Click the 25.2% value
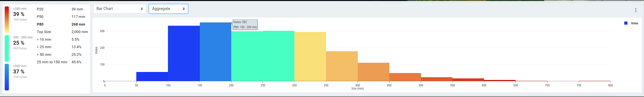This screenshot has width=644, height=97. (77, 55)
